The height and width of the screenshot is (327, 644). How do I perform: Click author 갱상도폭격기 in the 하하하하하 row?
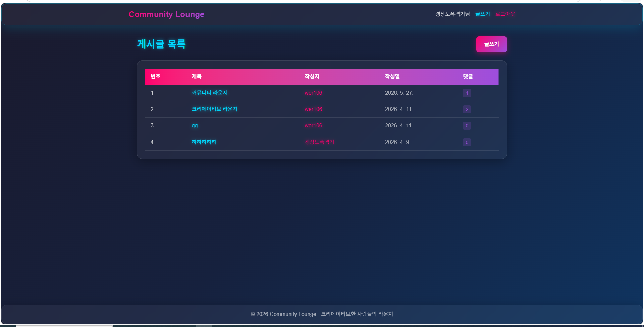pos(319,142)
